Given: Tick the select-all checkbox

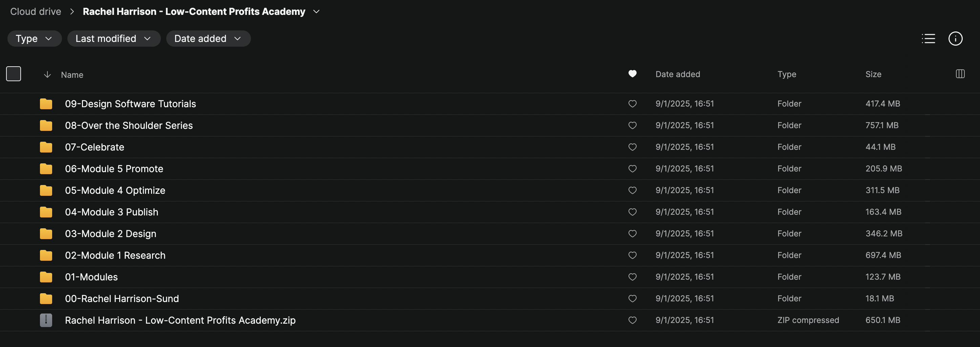Looking at the screenshot, I should coord(14,74).
